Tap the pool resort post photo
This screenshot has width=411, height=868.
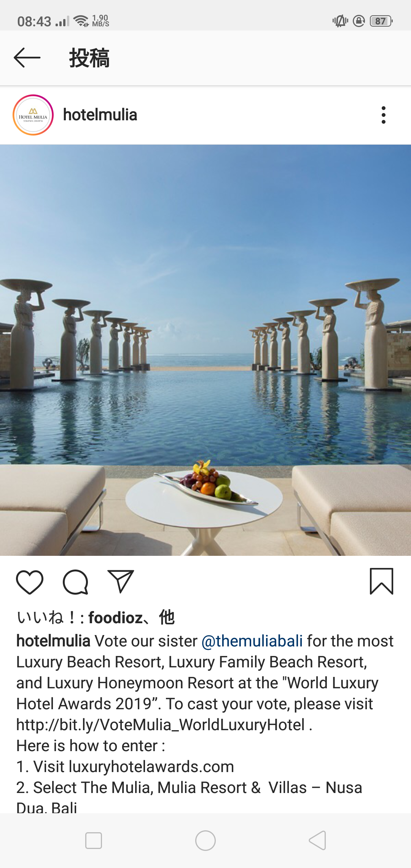point(205,350)
